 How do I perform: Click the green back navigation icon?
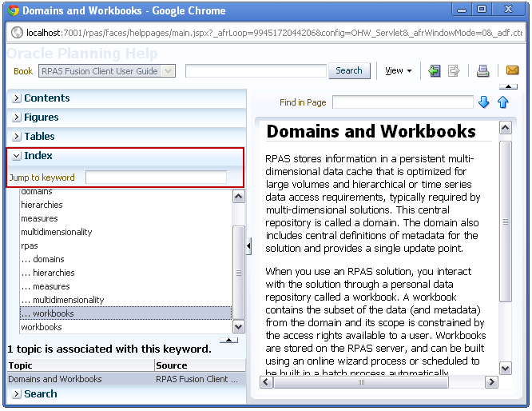(434, 71)
